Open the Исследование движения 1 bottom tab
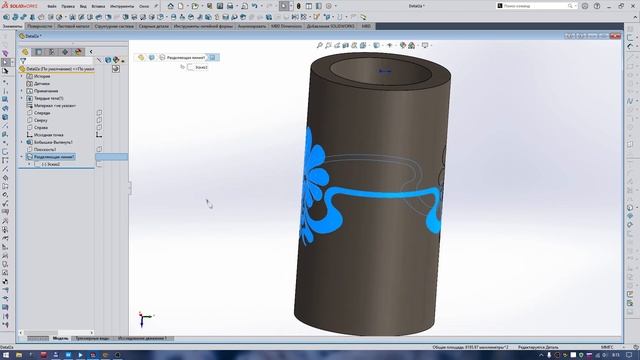640x360 pixels. [x=142, y=338]
